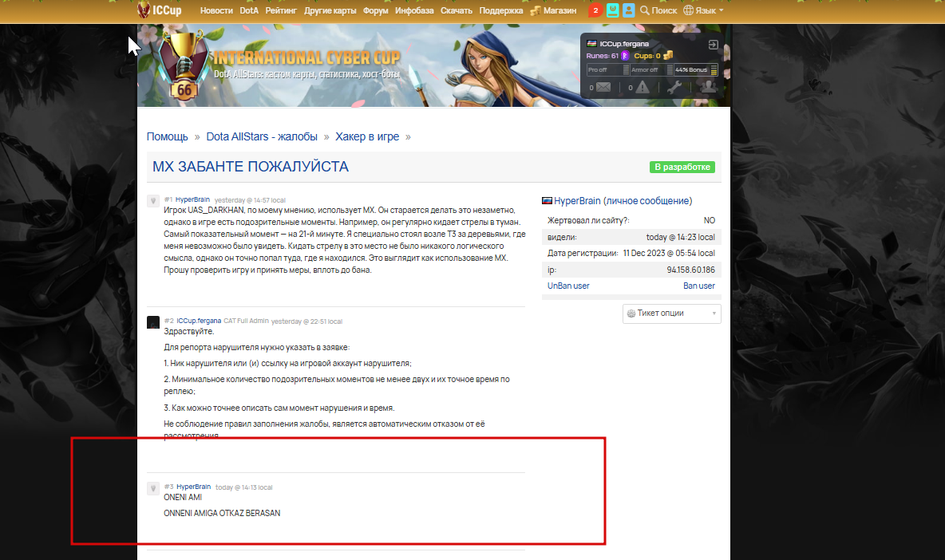
Task: Click the IP address 94.158.60.186
Action: 690,270
